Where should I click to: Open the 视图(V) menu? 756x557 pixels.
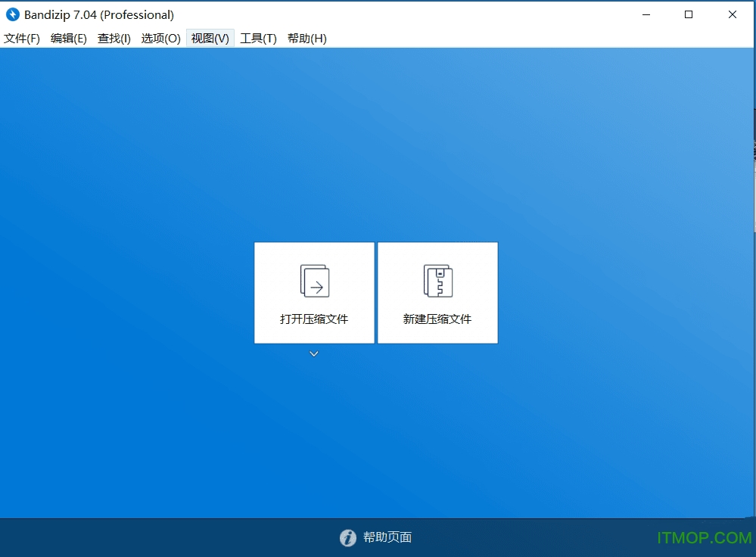(x=210, y=39)
